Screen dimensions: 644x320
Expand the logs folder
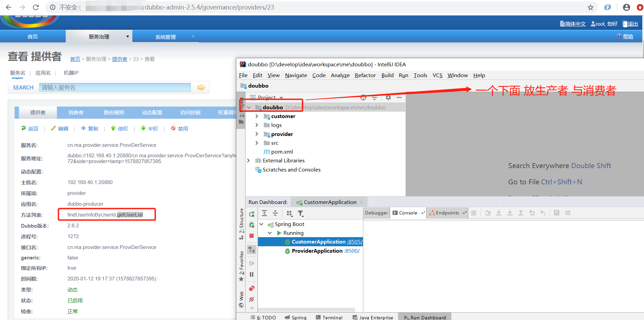pyautogui.click(x=257, y=125)
